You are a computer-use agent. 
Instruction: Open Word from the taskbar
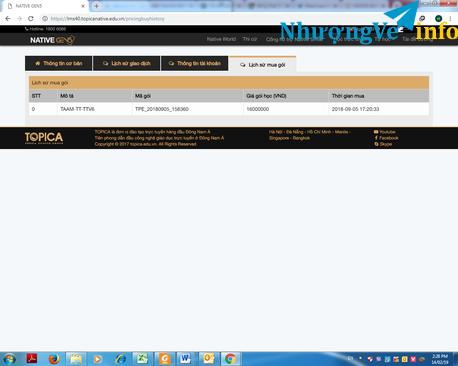pyautogui.click(x=186, y=359)
